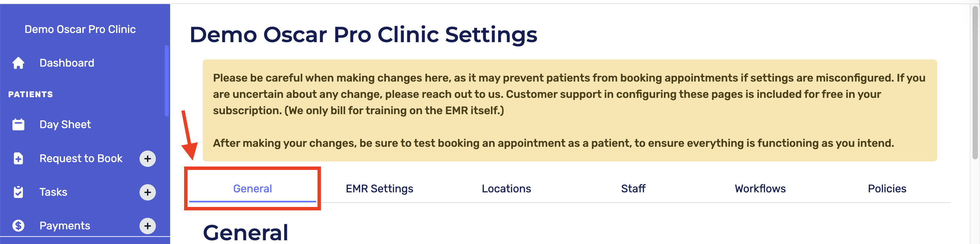This screenshot has width=980, height=244.
Task: Switch to the Workflows tab
Action: [x=760, y=189]
